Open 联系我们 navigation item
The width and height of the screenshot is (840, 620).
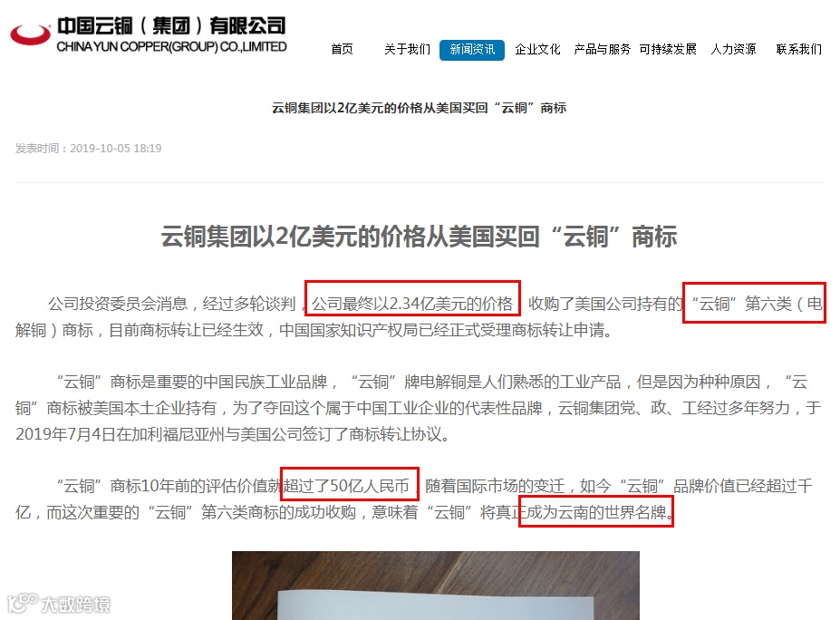pos(798,50)
